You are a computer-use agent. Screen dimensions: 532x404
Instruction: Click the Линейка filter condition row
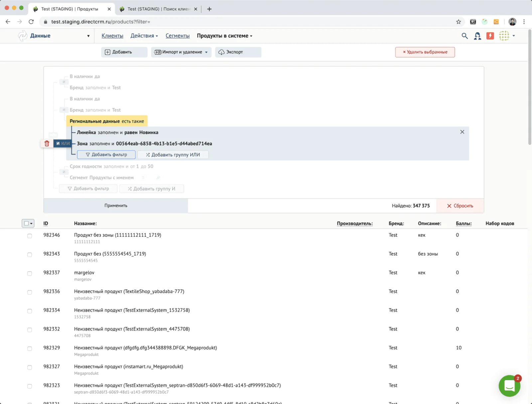pyautogui.click(x=117, y=132)
